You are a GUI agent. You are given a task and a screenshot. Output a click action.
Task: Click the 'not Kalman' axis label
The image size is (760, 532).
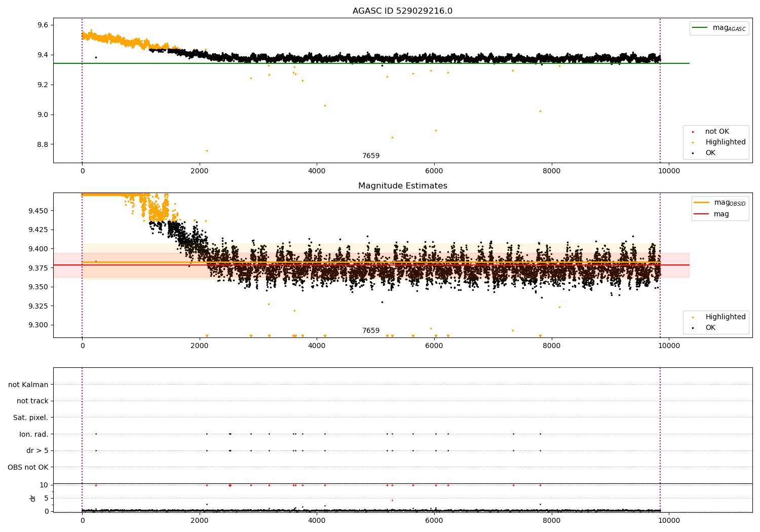pyautogui.click(x=28, y=385)
